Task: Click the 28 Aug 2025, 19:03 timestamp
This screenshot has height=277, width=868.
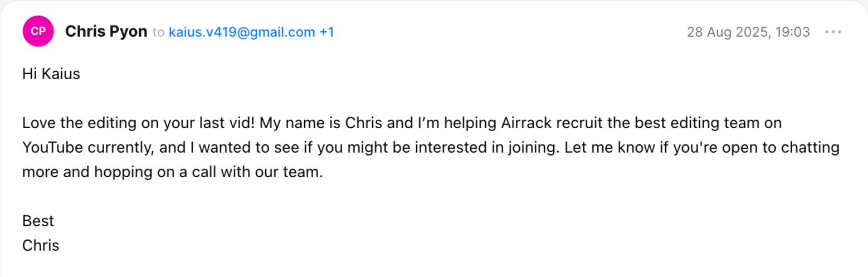Action: [748, 32]
